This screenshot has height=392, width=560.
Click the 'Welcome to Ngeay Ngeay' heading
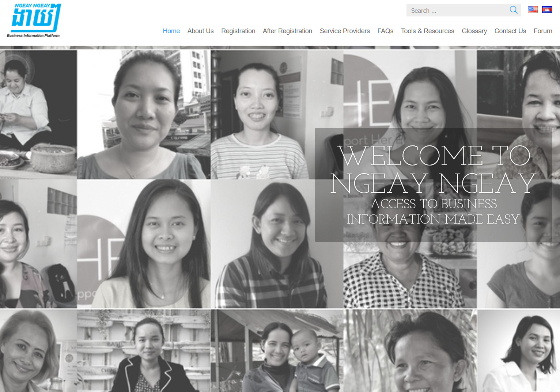pyautogui.click(x=434, y=170)
